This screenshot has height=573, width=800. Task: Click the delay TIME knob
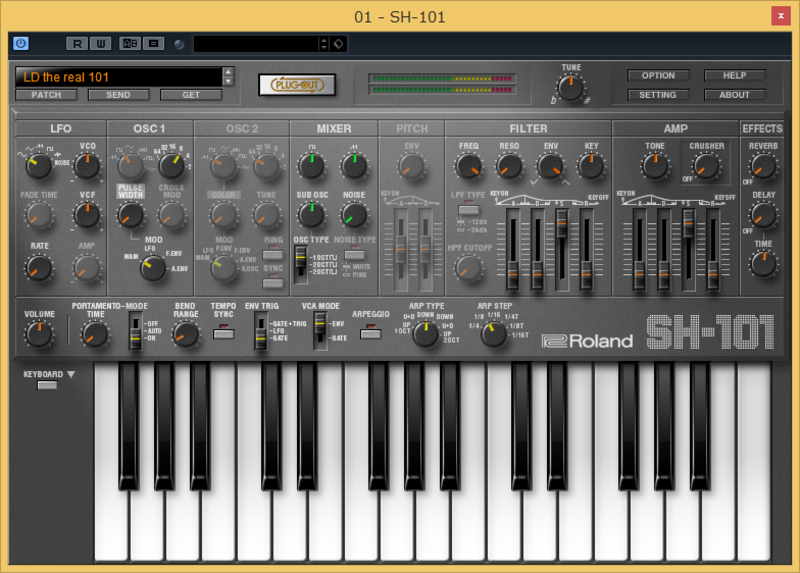[763, 264]
